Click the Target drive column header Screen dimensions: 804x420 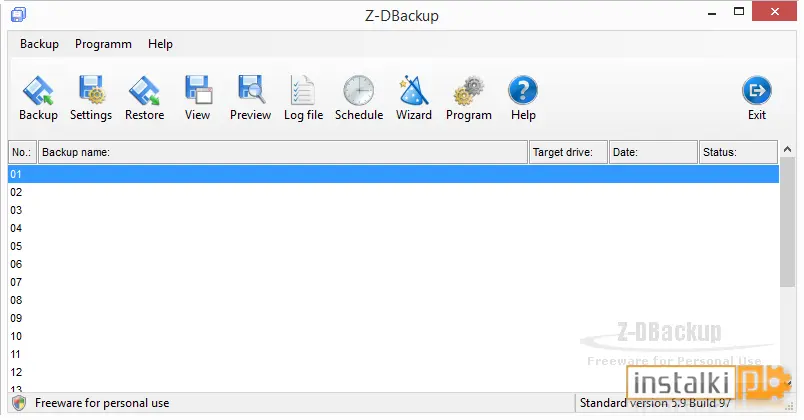(x=568, y=152)
